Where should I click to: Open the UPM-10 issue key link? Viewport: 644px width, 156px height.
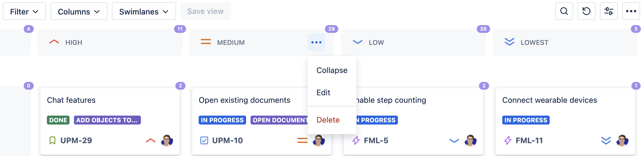click(227, 140)
